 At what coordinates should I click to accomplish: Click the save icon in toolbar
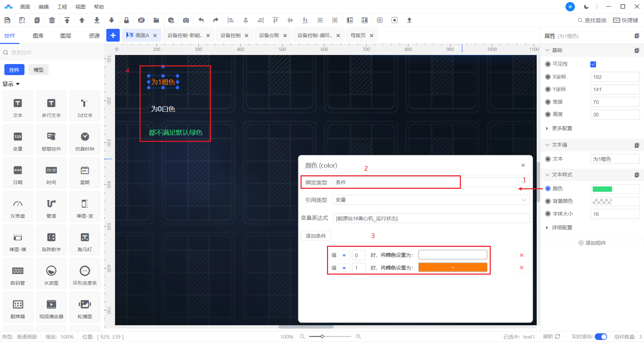pos(7,20)
